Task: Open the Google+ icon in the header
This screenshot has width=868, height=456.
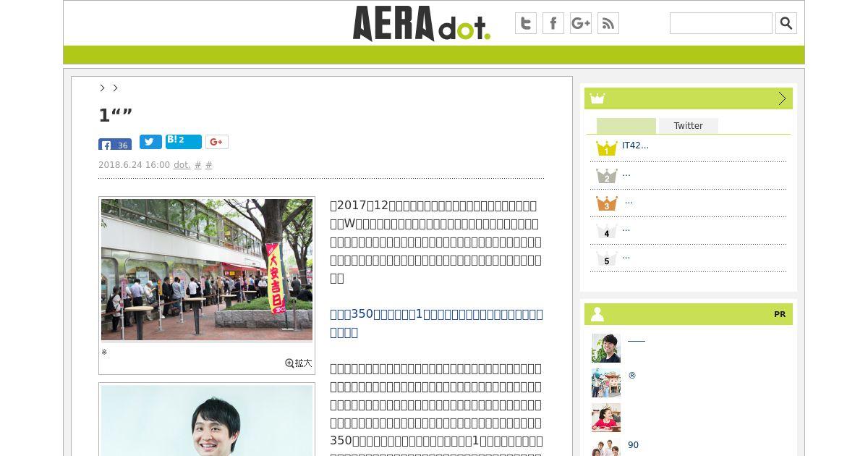Action: pos(581,23)
